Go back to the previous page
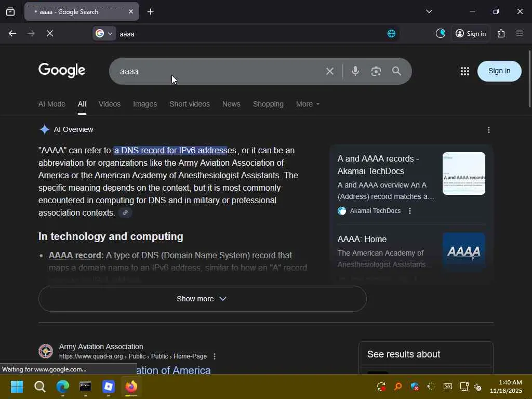 click(x=12, y=33)
